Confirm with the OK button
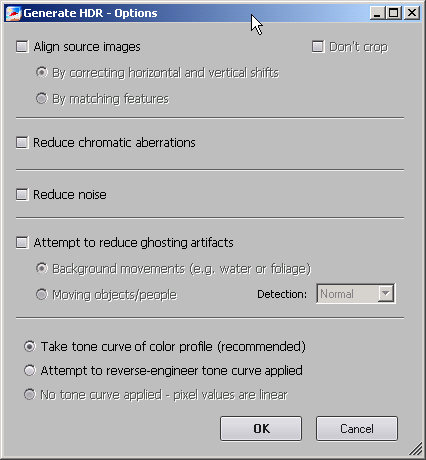Image resolution: width=426 pixels, height=460 pixels. coord(261,428)
